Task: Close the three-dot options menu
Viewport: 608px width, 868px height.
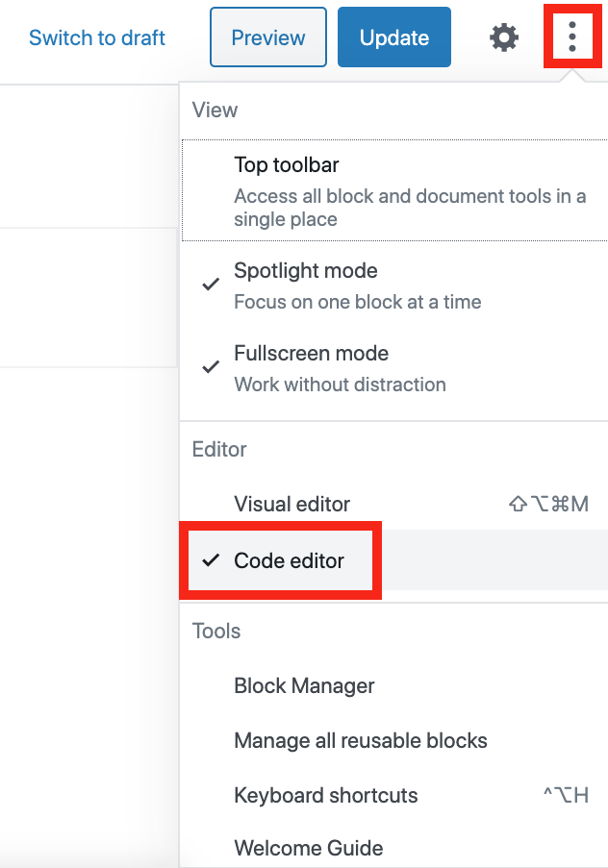Action: [x=572, y=37]
